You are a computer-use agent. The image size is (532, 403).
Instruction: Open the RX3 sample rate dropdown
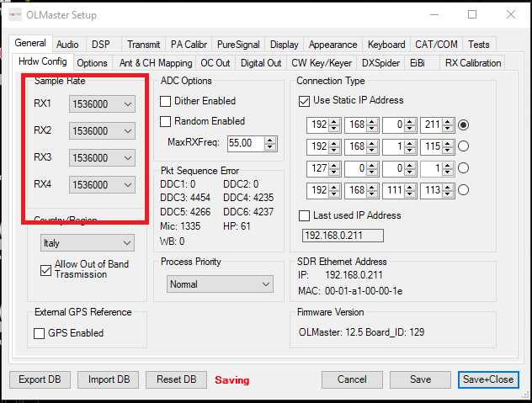[102, 157]
